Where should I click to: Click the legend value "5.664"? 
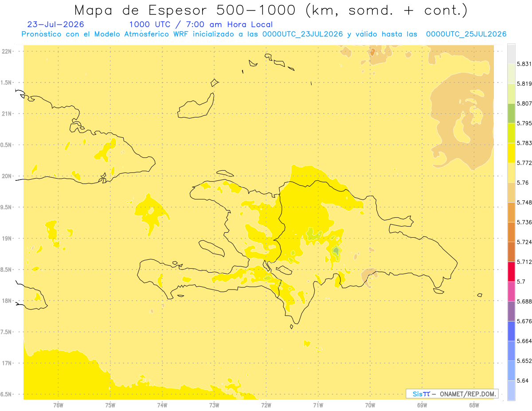[x=524, y=341]
